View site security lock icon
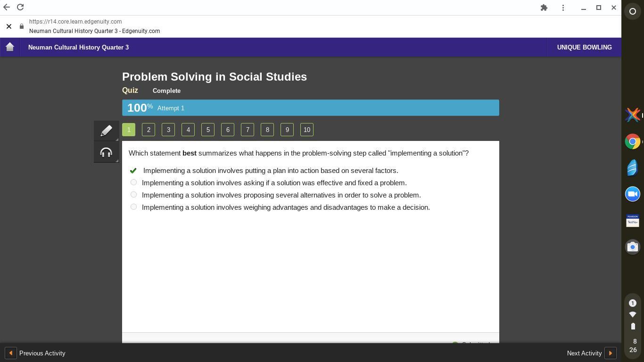Screen dimensions: 644x362 22,26
